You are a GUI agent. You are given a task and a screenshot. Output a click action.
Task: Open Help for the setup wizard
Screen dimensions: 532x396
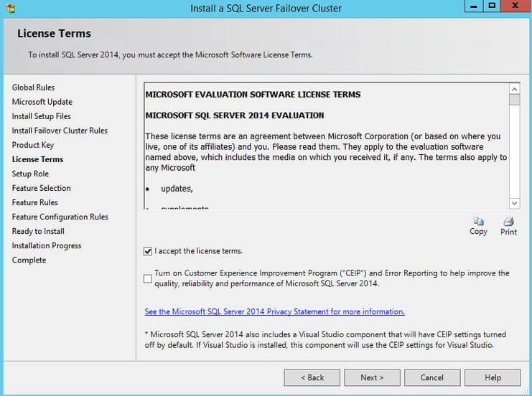pos(493,377)
